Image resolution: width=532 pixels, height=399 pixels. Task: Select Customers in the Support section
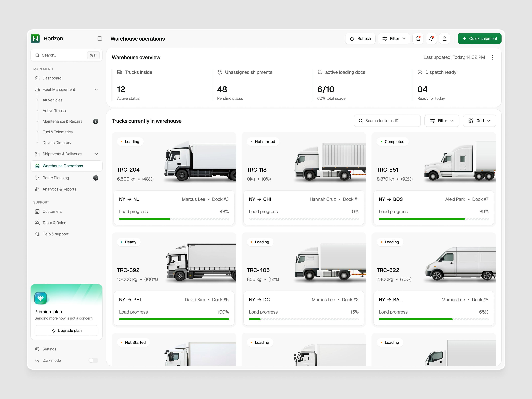[x=52, y=211]
